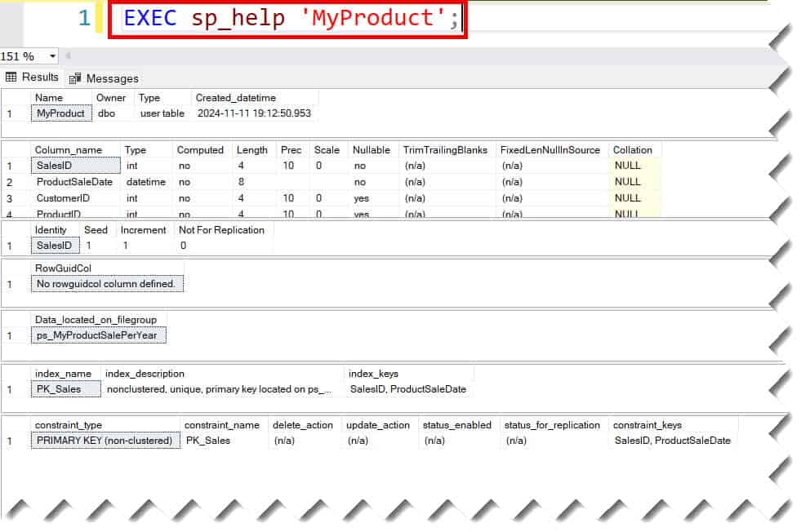Viewport: 801px width, 532px height.
Task: Click the Column_name column header
Action: click(68, 150)
